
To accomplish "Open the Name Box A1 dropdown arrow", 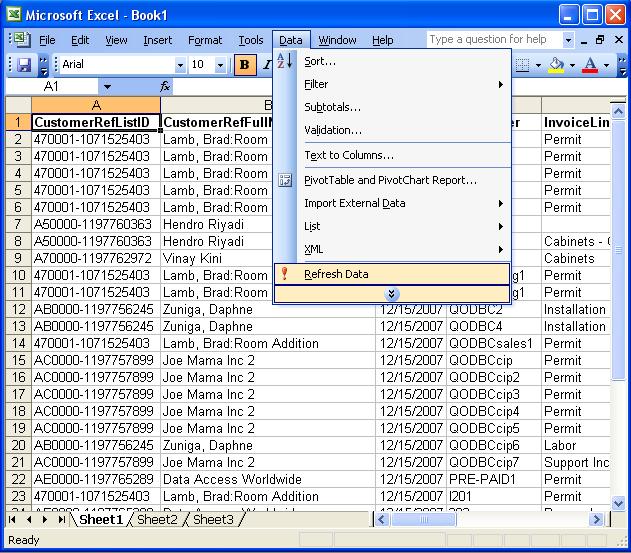I will pyautogui.click(x=107, y=87).
